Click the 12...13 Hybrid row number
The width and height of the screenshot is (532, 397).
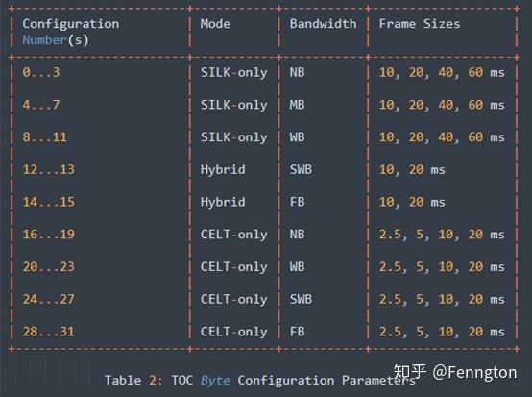click(x=49, y=169)
